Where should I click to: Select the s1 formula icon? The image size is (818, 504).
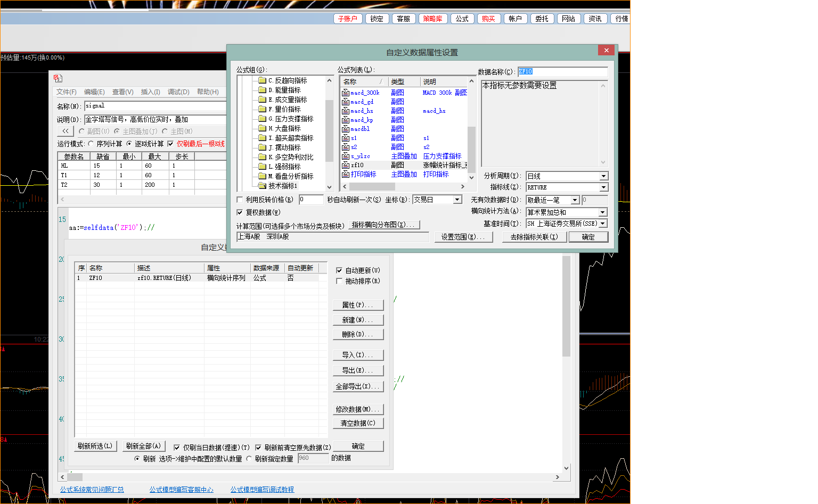click(346, 138)
